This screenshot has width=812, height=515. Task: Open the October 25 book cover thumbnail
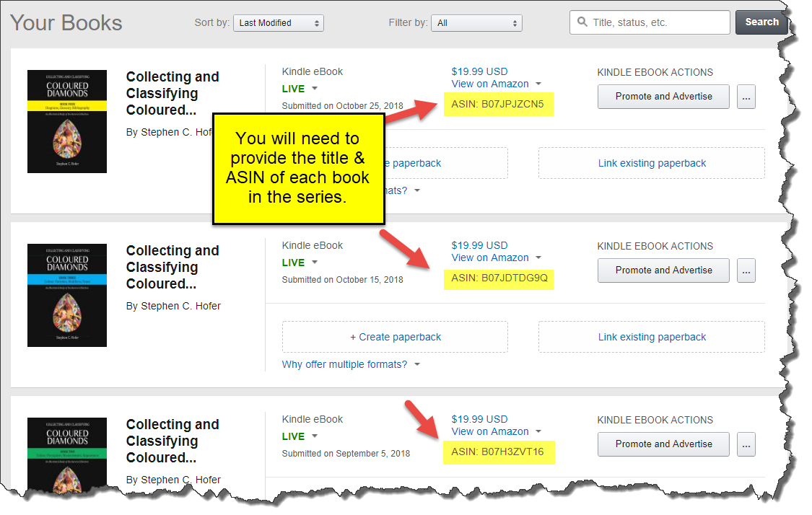click(67, 121)
